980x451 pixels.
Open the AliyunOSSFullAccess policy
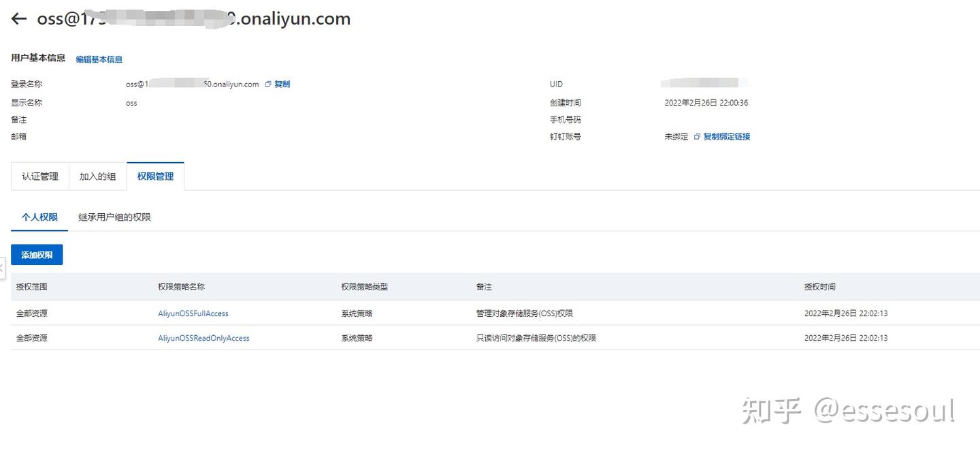tap(193, 313)
